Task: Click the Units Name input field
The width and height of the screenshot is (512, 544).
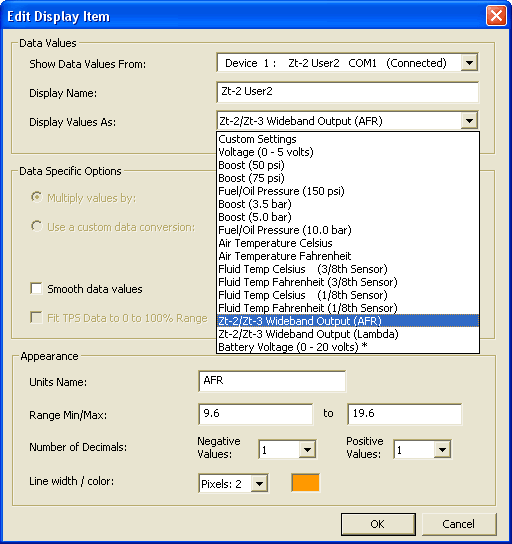Action: 272,381
